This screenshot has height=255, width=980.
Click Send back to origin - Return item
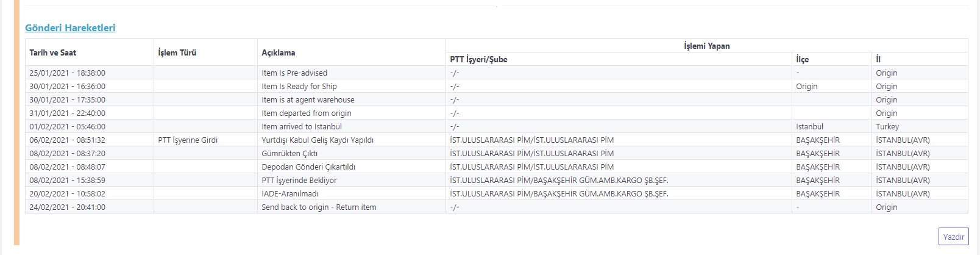coord(319,207)
